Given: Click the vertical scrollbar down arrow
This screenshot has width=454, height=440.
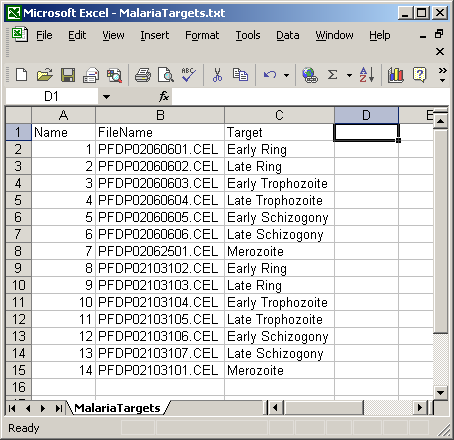Looking at the screenshot, I should pos(440,392).
